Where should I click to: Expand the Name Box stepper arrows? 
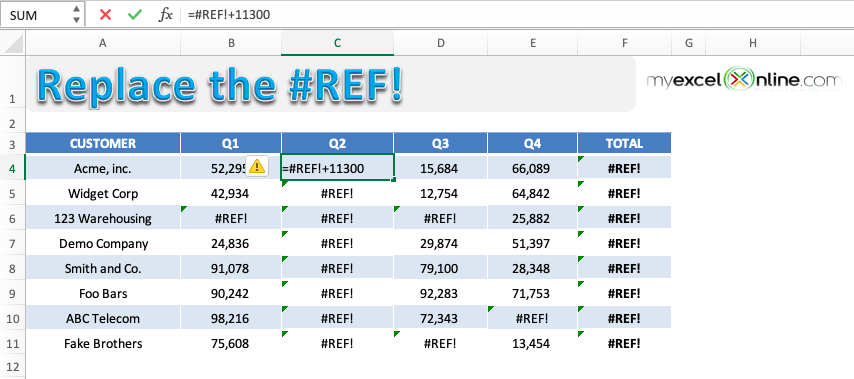tap(76, 15)
